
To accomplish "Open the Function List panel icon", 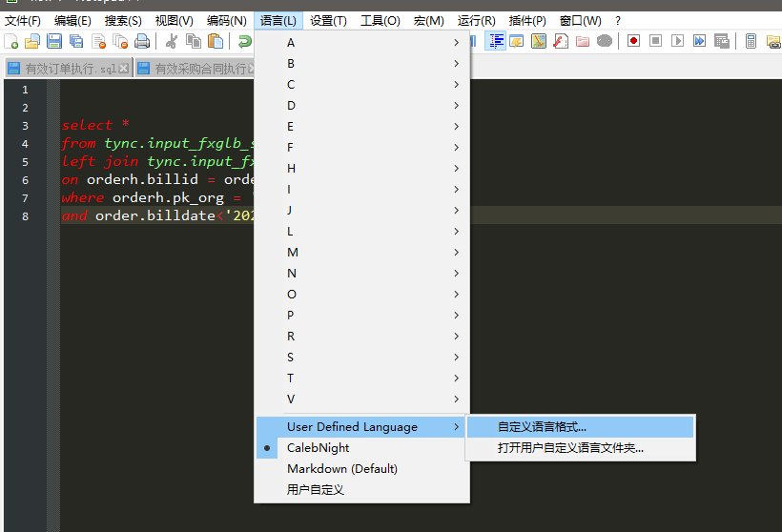I will pos(561,41).
